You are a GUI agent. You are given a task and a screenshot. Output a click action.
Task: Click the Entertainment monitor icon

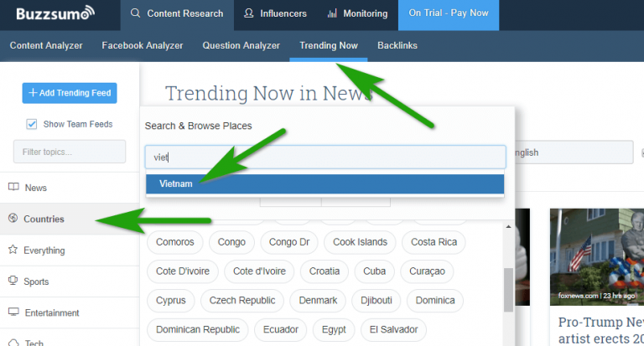[x=13, y=312]
